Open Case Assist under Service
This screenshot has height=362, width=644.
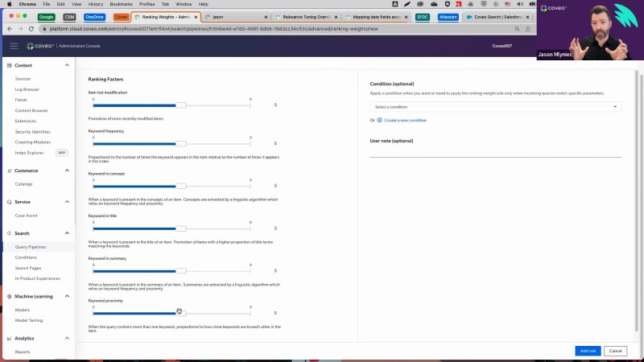click(x=27, y=216)
